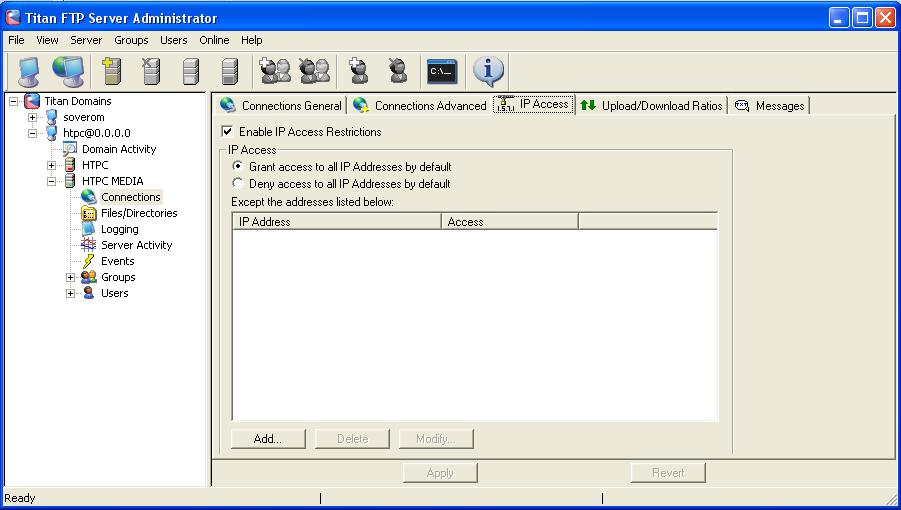Expand the Users tree node
This screenshot has width=901, height=510.
(x=71, y=293)
